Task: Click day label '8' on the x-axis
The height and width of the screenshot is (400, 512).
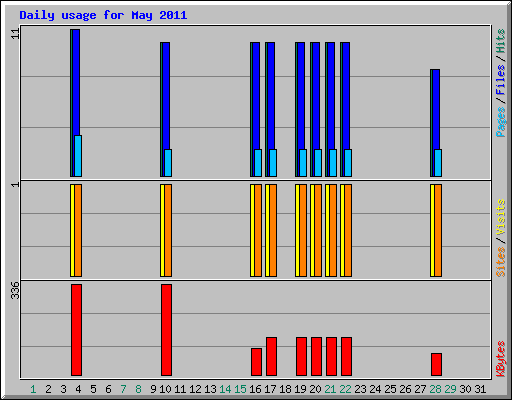Action: coord(138,389)
